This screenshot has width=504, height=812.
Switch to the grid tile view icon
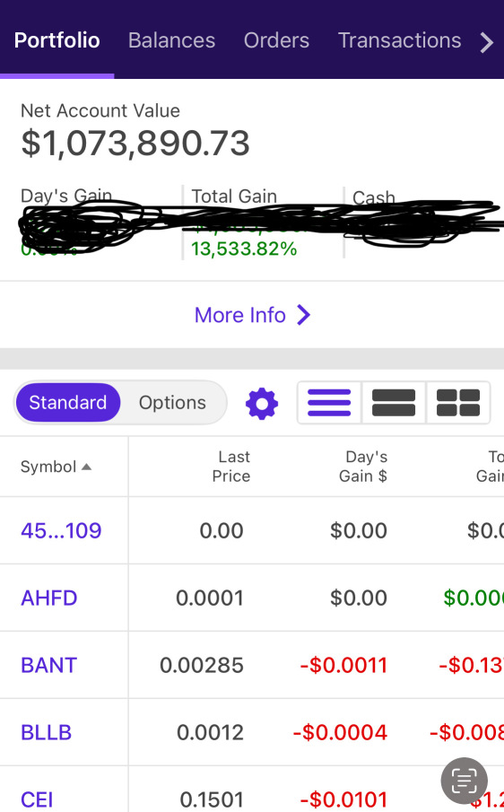click(458, 403)
